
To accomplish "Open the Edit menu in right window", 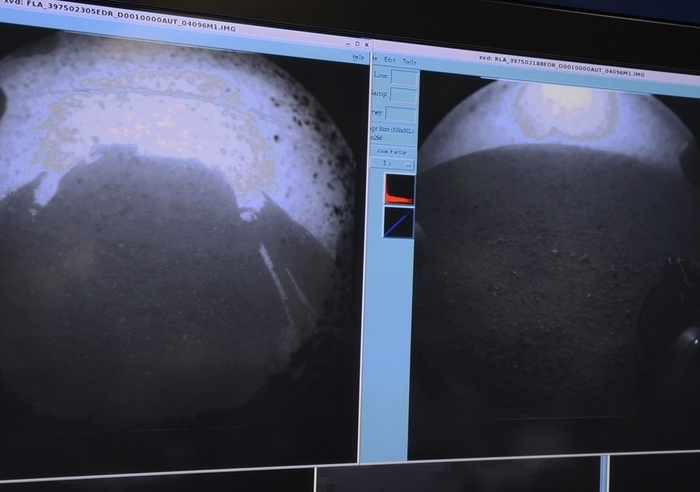I will [x=390, y=59].
